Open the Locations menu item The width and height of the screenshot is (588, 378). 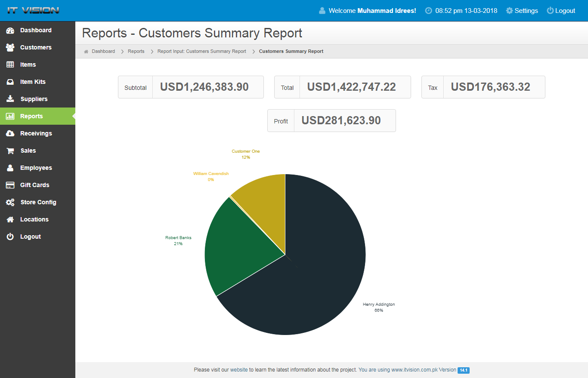(x=34, y=219)
